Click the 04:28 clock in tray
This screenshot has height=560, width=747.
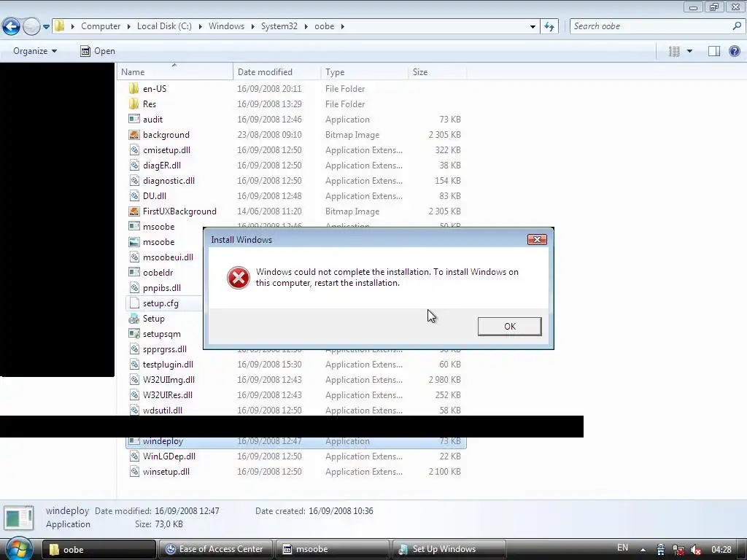(x=721, y=550)
